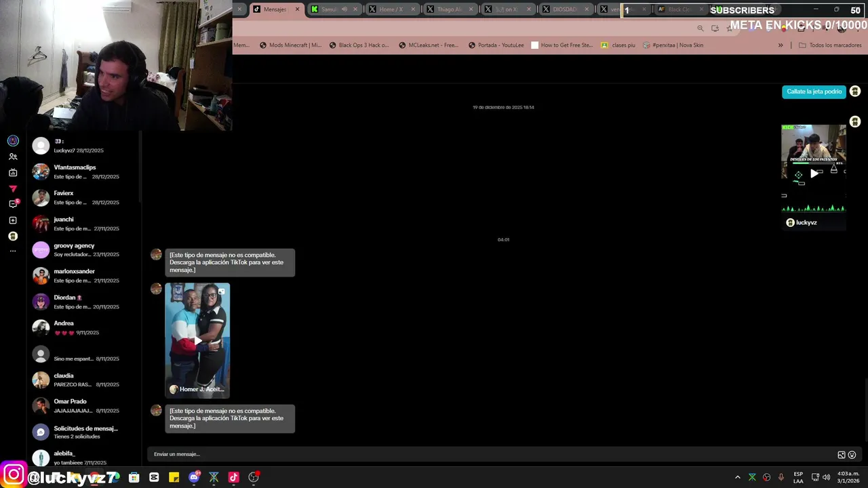Open the TikTok app icon in the taskbar
The width and height of the screenshot is (868, 488).
pos(233,477)
